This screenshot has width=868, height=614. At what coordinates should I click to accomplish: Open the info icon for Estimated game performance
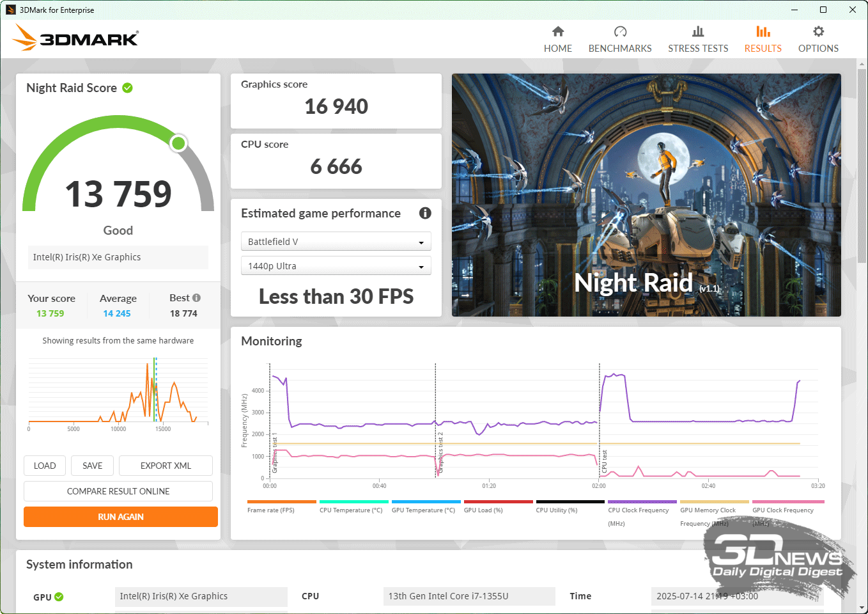pos(425,213)
